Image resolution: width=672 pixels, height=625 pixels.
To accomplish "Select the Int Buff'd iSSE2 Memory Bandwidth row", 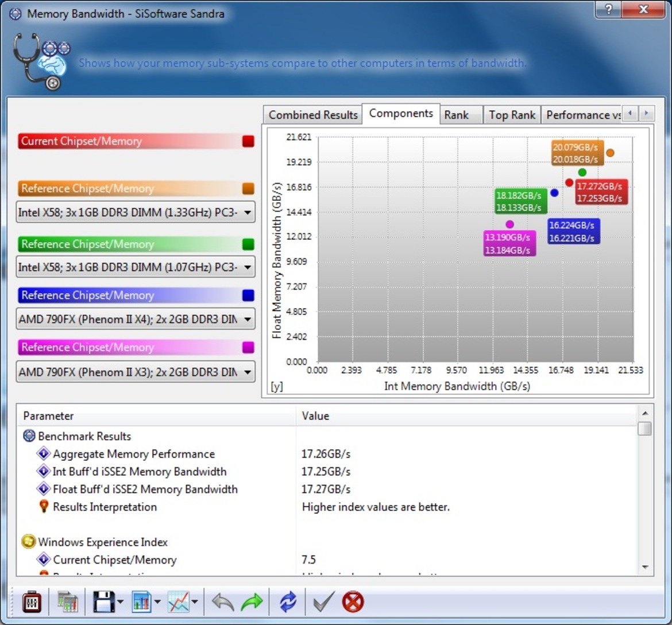I will click(x=327, y=471).
